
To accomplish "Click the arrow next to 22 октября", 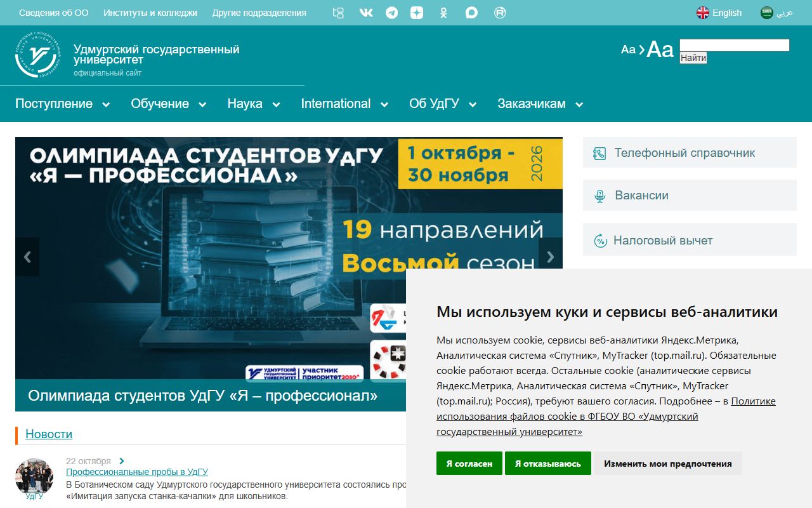I will [122, 461].
